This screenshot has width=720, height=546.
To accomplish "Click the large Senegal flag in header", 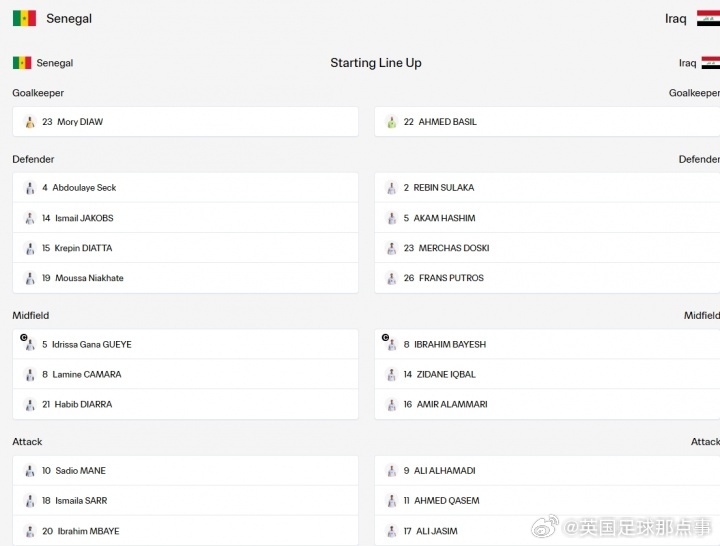I will (x=24, y=18).
